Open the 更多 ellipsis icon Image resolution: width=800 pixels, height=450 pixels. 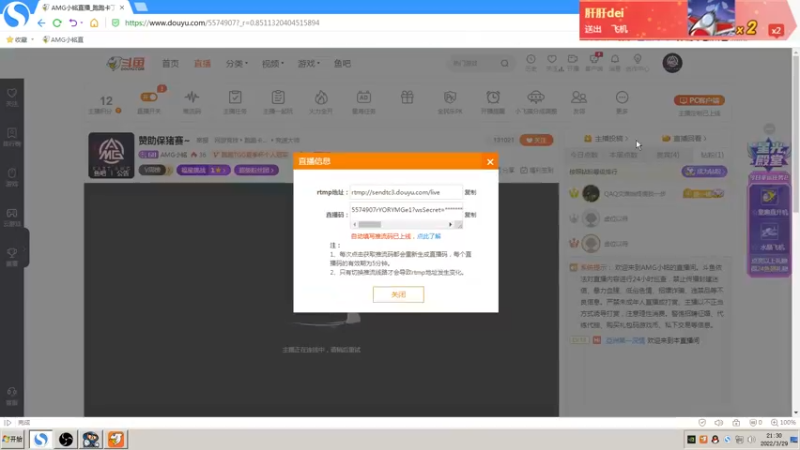click(622, 97)
